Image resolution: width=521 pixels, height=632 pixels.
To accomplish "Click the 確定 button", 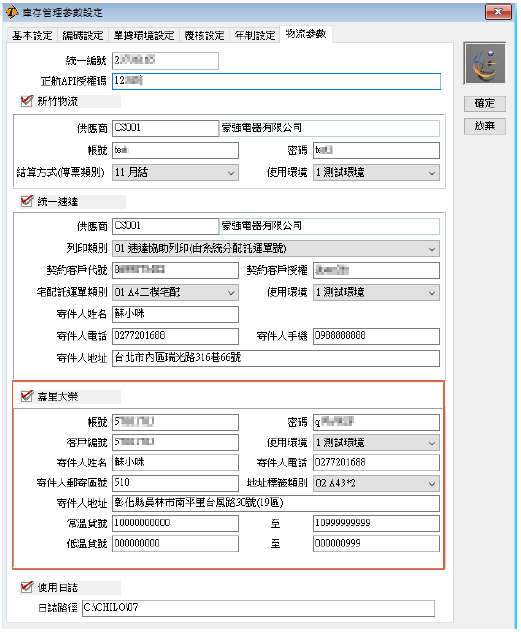I will (484, 104).
